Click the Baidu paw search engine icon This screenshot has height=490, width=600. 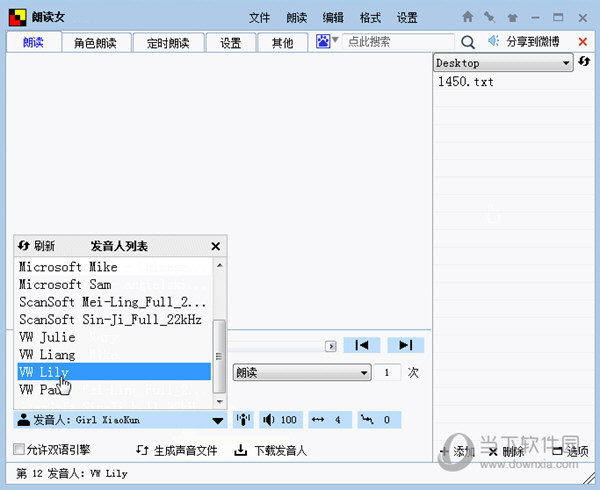[323, 41]
